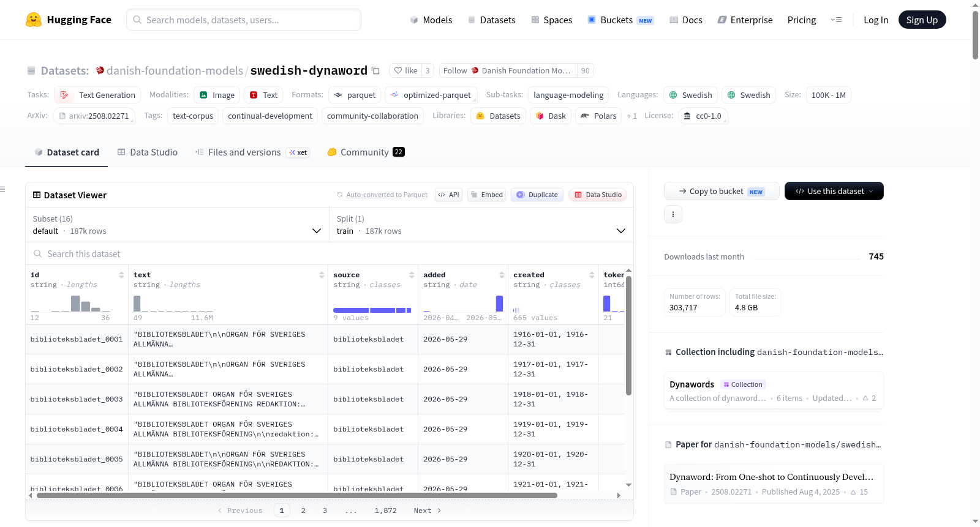Switch to the Data Studio tab

[148, 152]
